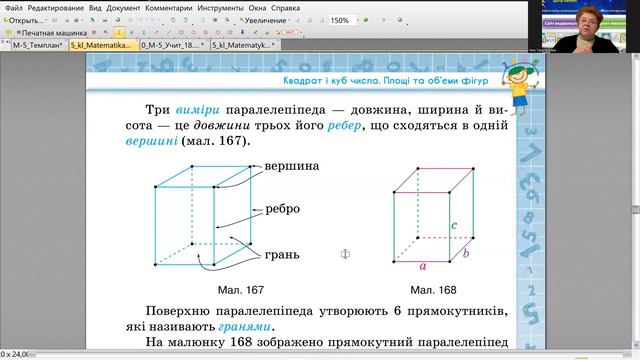Click the label "вершина" in figure
This screenshot has width=640, height=360.
pos(292,166)
